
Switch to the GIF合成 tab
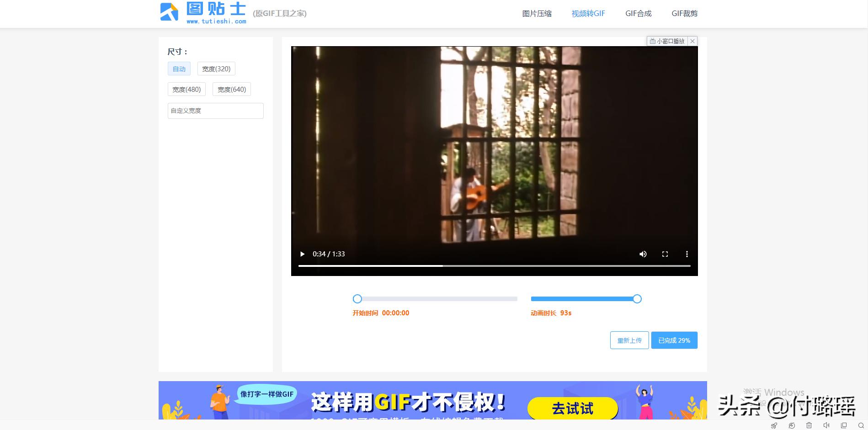pyautogui.click(x=638, y=13)
